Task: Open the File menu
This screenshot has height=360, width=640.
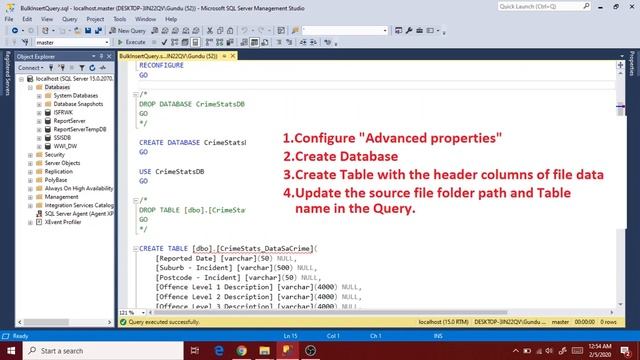Action: click(x=9, y=19)
